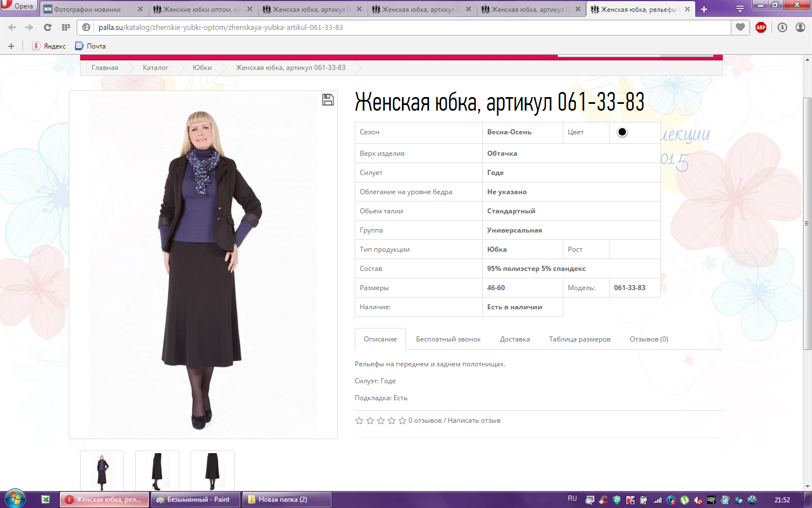
Task: Select the 46-60 sizes value
Action: click(496, 288)
